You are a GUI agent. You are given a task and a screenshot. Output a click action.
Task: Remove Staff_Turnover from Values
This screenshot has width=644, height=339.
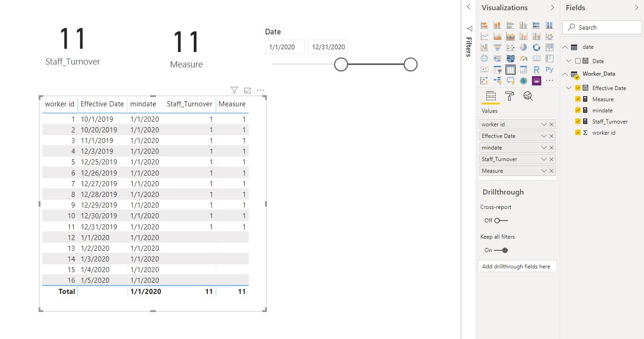551,159
